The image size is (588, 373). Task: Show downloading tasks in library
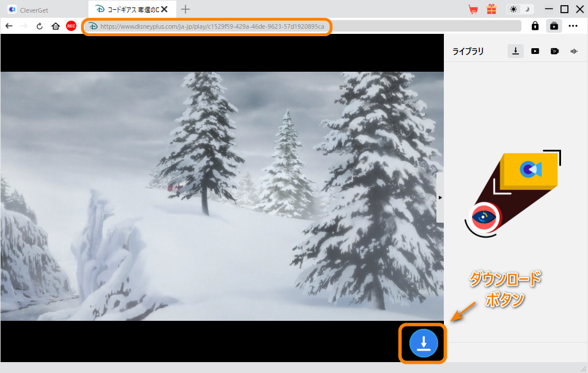[x=516, y=51]
